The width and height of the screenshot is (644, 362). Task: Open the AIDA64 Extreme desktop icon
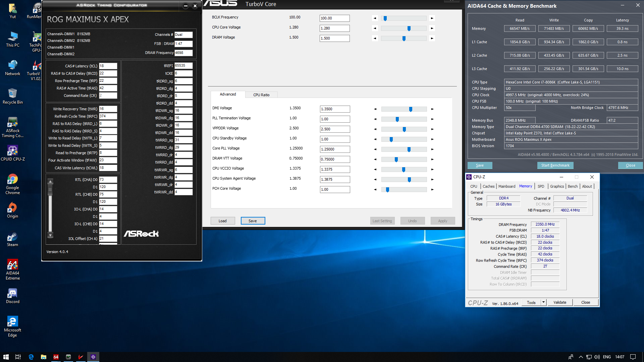point(13,269)
